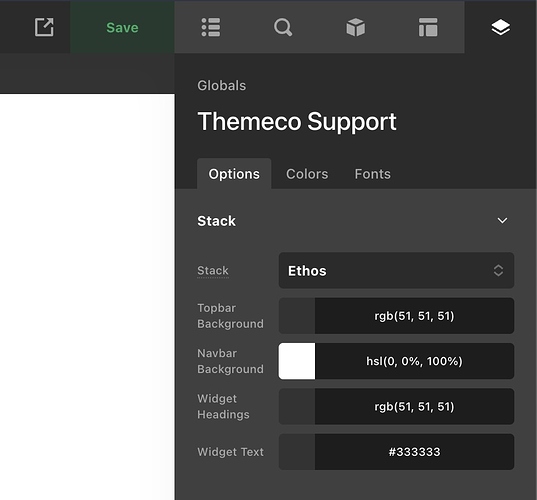Click the Globals breadcrumb text
This screenshot has width=537, height=500.
(222, 86)
